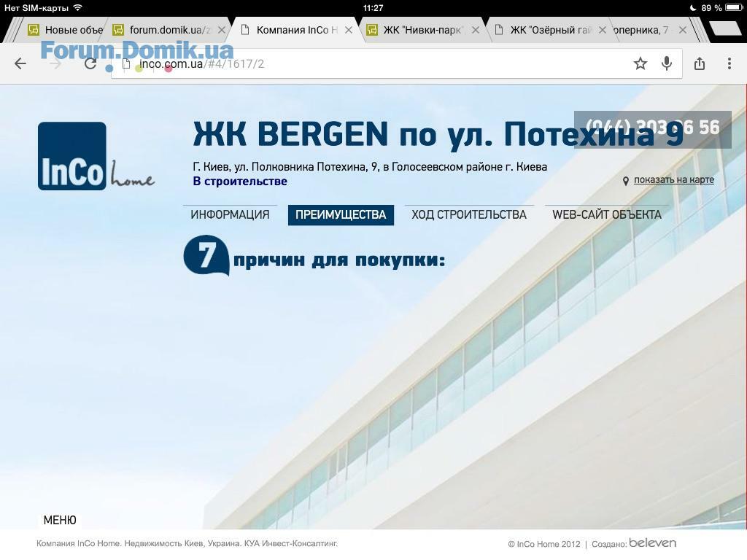This screenshot has height=560, width=747.
Task: Tap the 11:27 clock in the status bar
Action: pyautogui.click(x=373, y=7)
